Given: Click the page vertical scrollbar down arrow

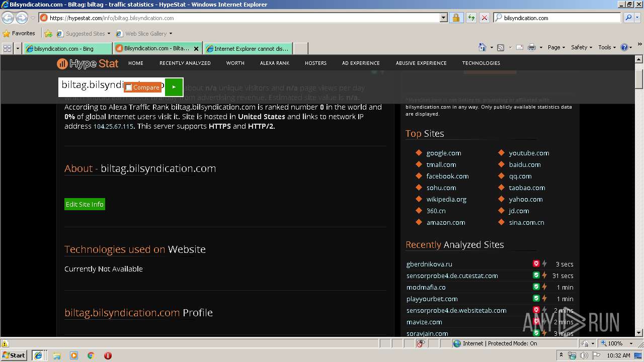Looking at the screenshot, I should pyautogui.click(x=639, y=332).
